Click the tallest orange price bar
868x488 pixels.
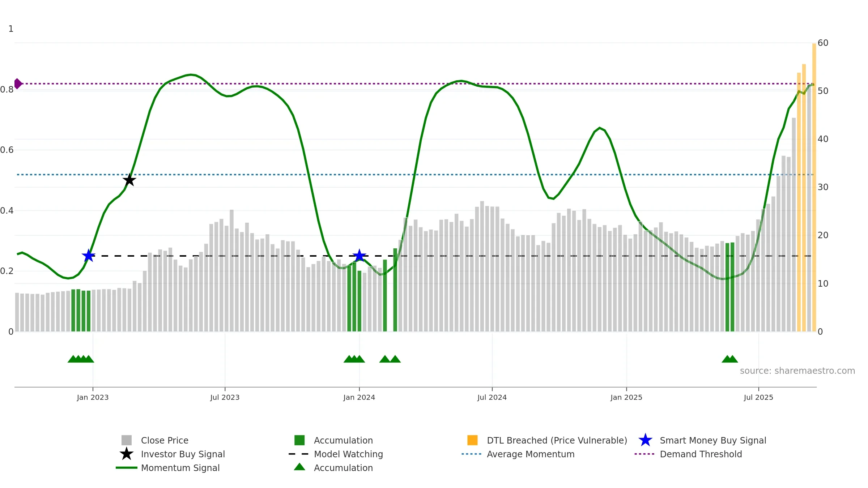click(814, 187)
